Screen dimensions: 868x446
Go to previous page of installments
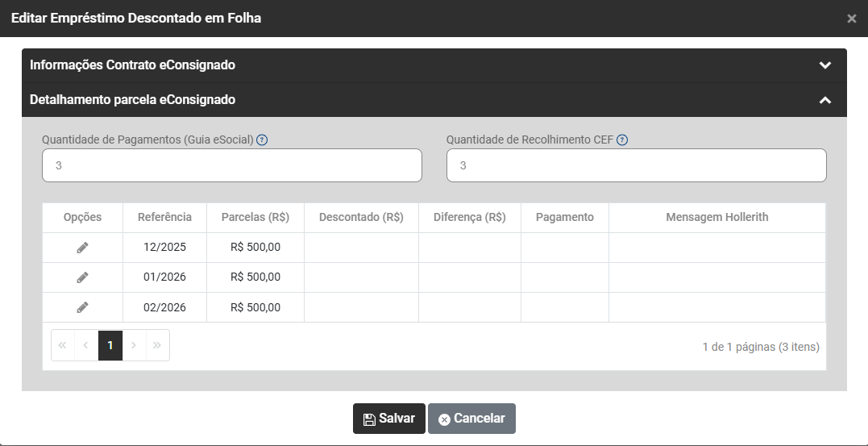tap(86, 345)
